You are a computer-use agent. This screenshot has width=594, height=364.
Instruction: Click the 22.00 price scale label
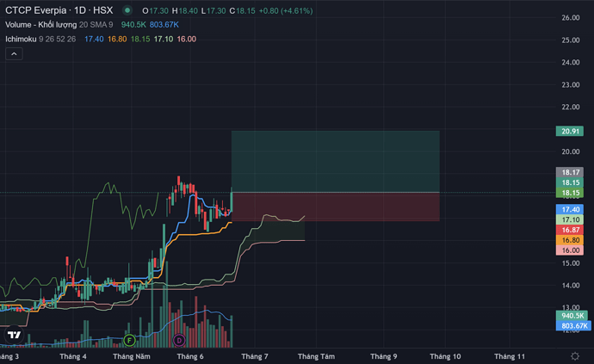click(x=571, y=108)
